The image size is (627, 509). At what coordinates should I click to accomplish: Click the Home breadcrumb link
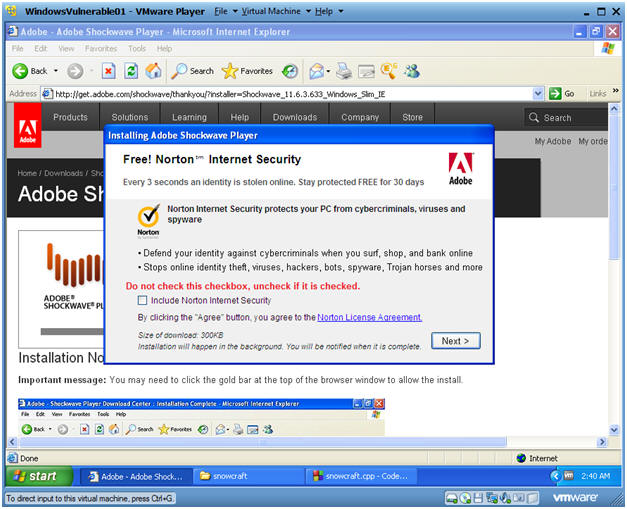pos(27,173)
